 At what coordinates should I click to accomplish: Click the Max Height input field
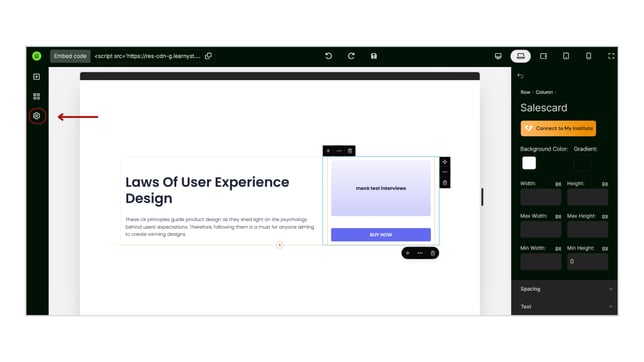pyautogui.click(x=587, y=230)
